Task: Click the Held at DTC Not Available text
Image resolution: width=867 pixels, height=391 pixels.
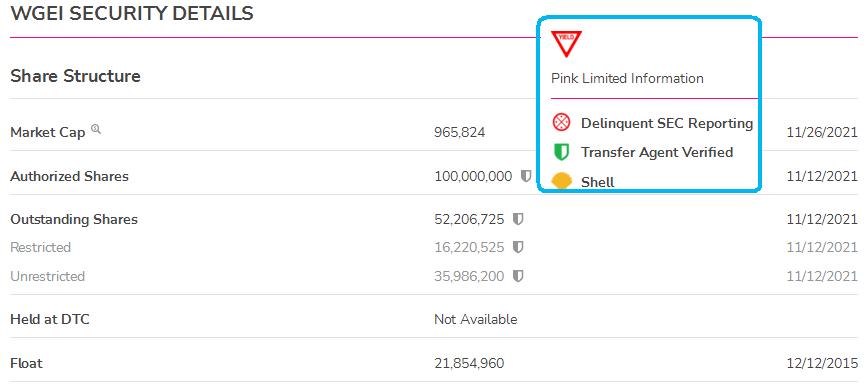Action: point(476,319)
